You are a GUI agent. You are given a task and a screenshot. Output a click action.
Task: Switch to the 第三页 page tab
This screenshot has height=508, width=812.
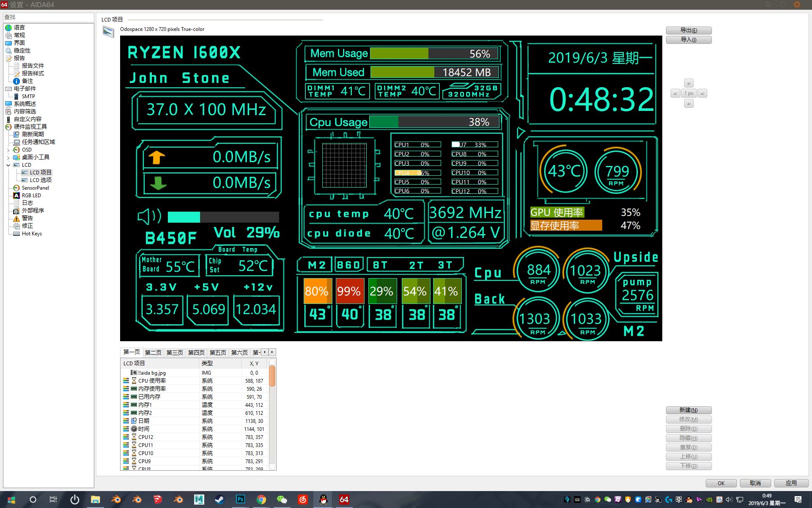pos(175,352)
